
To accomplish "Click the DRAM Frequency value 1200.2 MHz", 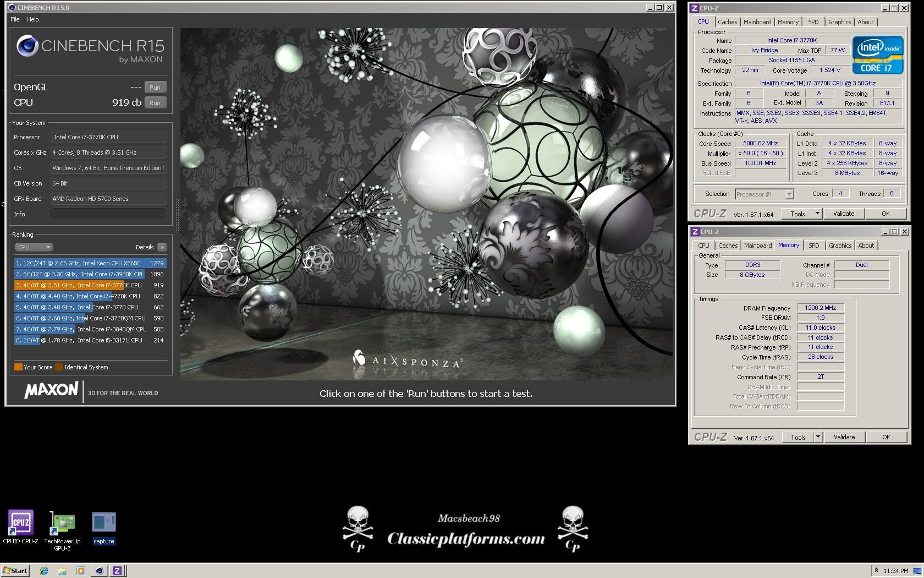I will point(821,308).
